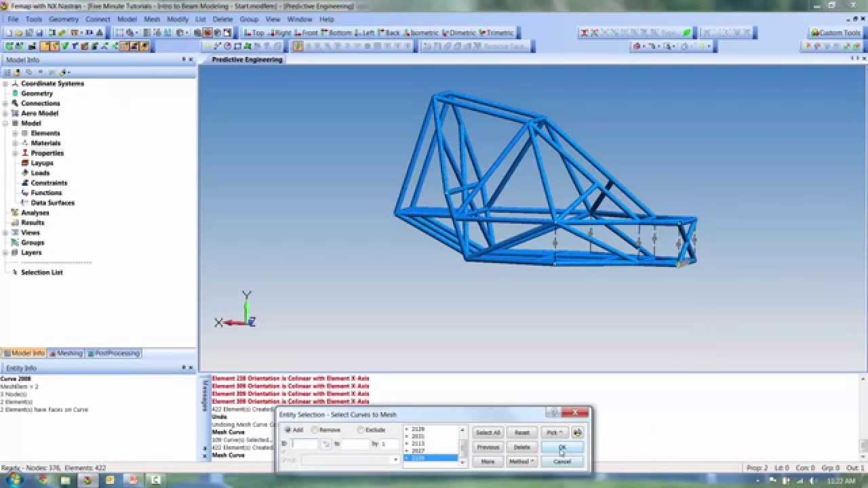Cancel the Entity Selection dialog
Viewport: 868px width, 488px height.
(561, 462)
